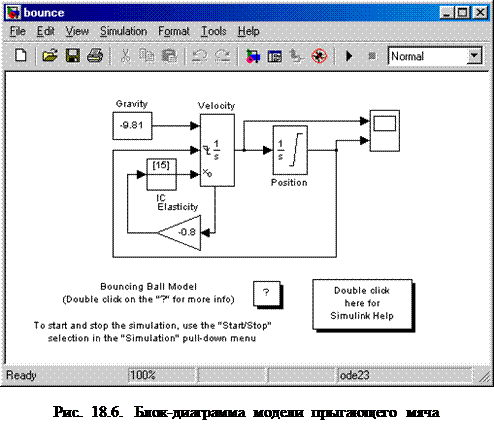Click the 100% zoom status field
The image size is (494, 430).
coord(161,375)
